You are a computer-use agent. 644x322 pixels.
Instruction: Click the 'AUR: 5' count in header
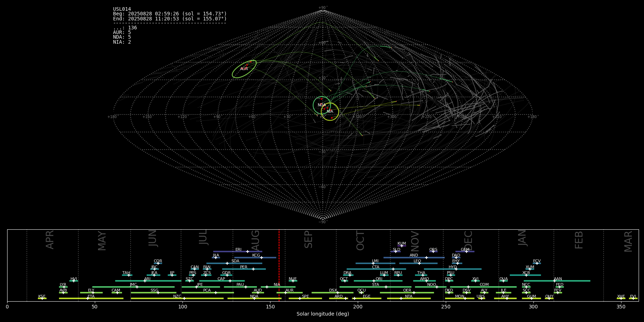click(122, 33)
